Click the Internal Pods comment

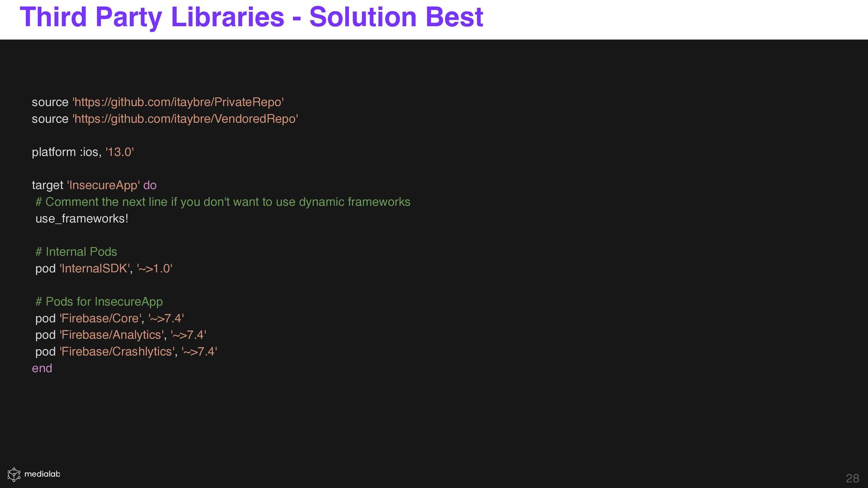point(76,252)
